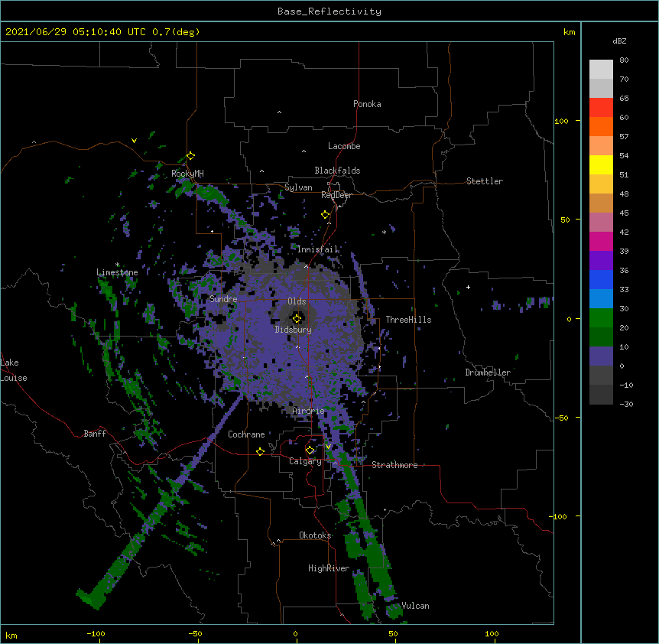Click the Limestone label
The image size is (659, 644).
(x=117, y=272)
